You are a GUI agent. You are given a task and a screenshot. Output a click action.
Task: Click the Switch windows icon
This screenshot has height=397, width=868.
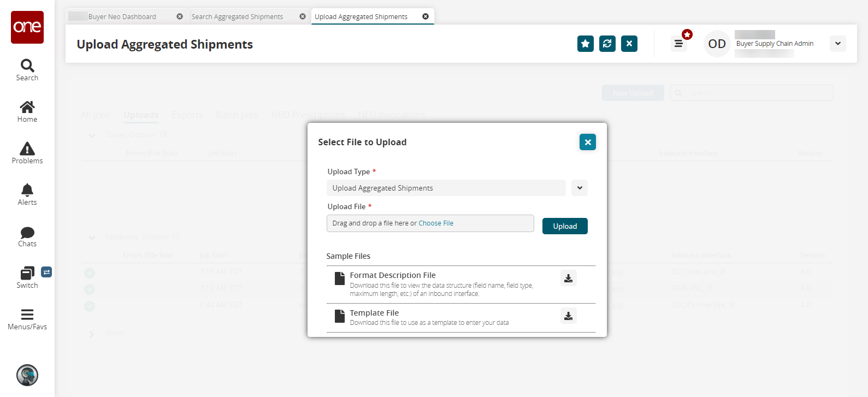tap(27, 273)
